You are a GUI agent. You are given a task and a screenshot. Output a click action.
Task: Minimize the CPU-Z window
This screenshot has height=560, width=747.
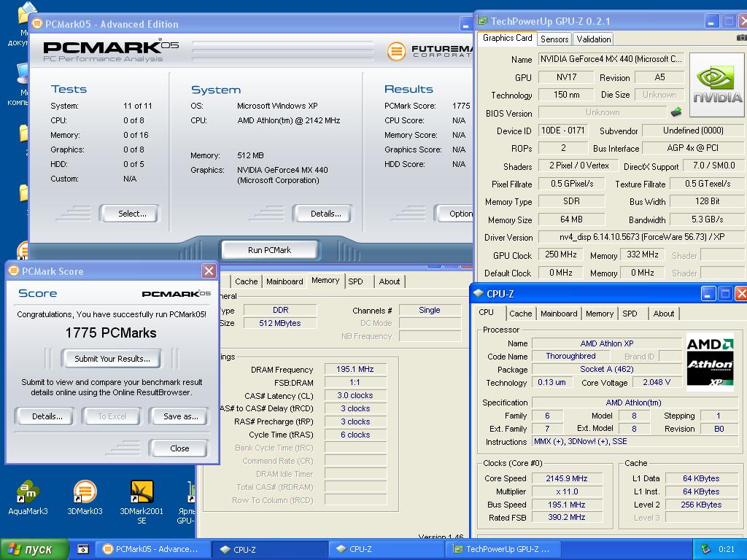pos(708,294)
